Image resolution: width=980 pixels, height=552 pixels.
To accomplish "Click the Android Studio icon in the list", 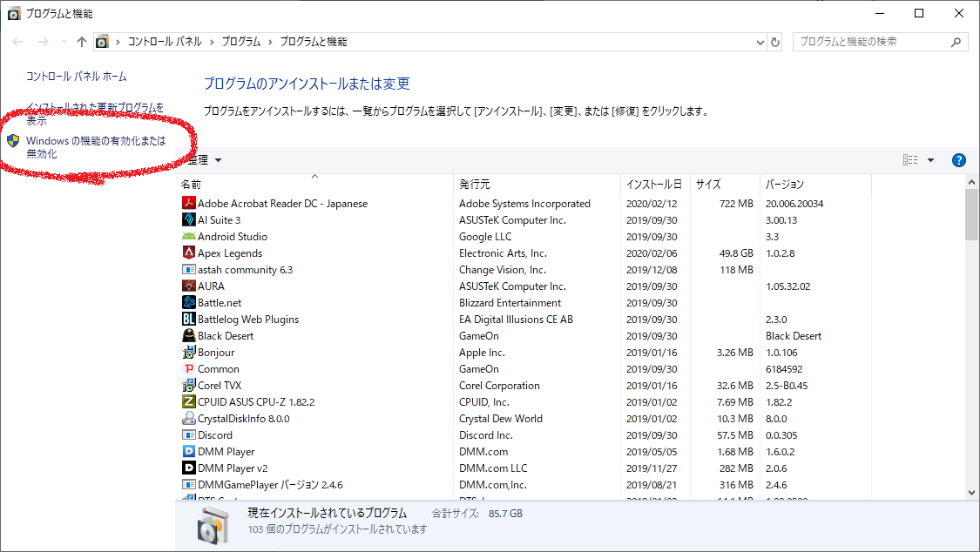I will click(x=188, y=236).
